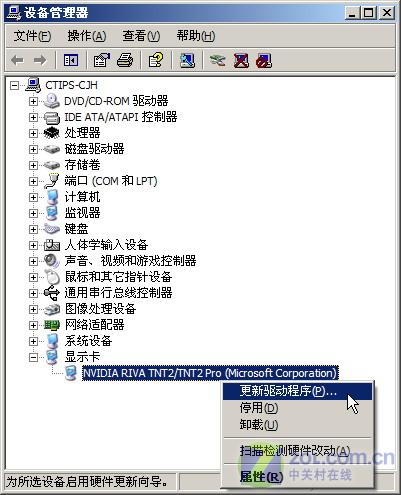Close the 设备管理器 window
The width and height of the screenshot is (401, 495).
(386, 13)
